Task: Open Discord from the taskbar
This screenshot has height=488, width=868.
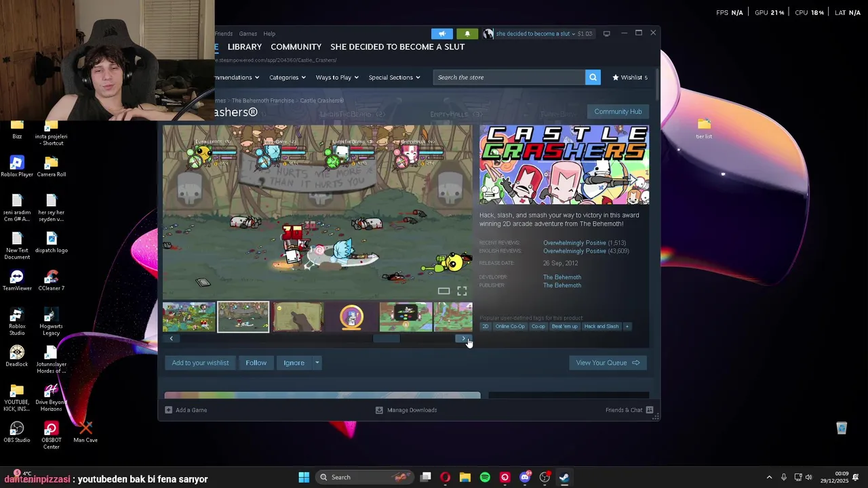Action: 524,477
